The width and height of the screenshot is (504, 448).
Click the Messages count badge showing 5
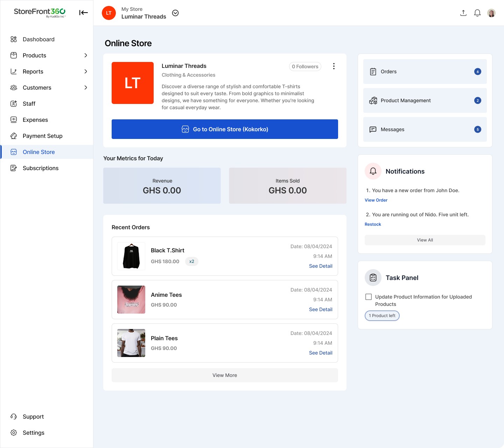coord(478,129)
